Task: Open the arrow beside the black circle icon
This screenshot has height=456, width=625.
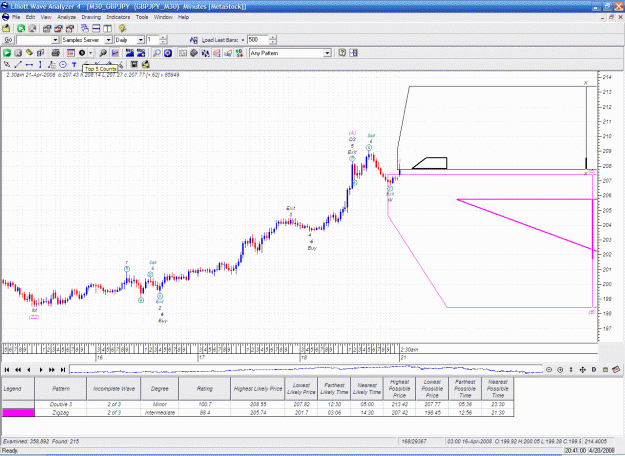Action: 90,53
